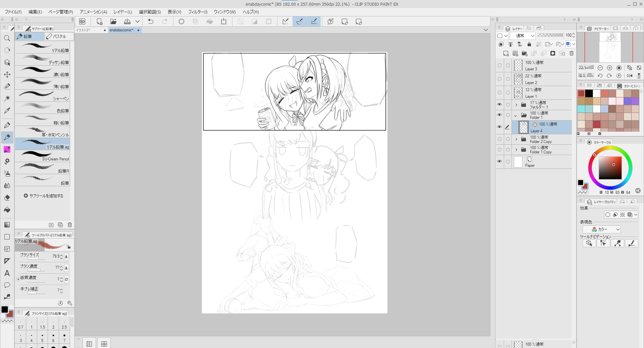Select the Pen tool in left toolbar
The image size is (644, 348).
pos(7,125)
